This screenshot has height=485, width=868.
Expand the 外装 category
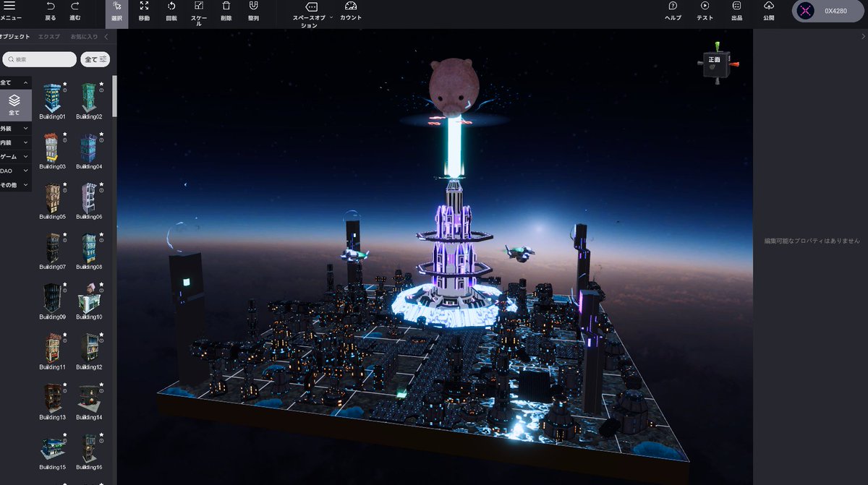[16, 128]
